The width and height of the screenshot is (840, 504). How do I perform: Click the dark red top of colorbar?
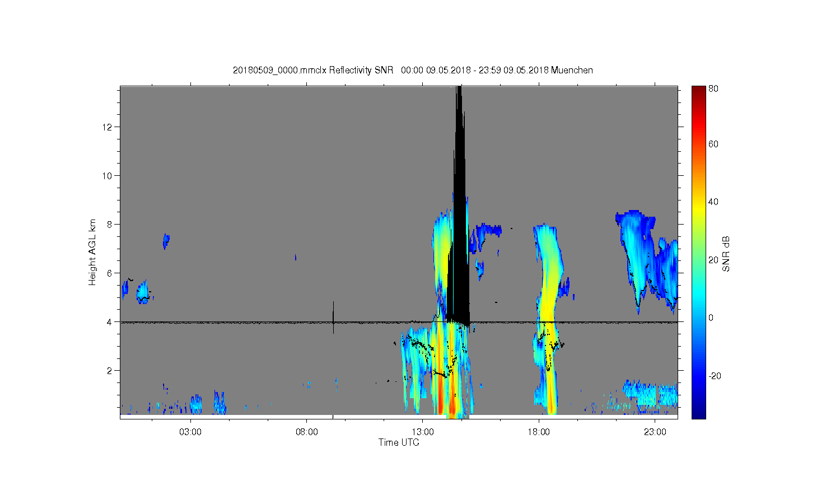(x=698, y=91)
